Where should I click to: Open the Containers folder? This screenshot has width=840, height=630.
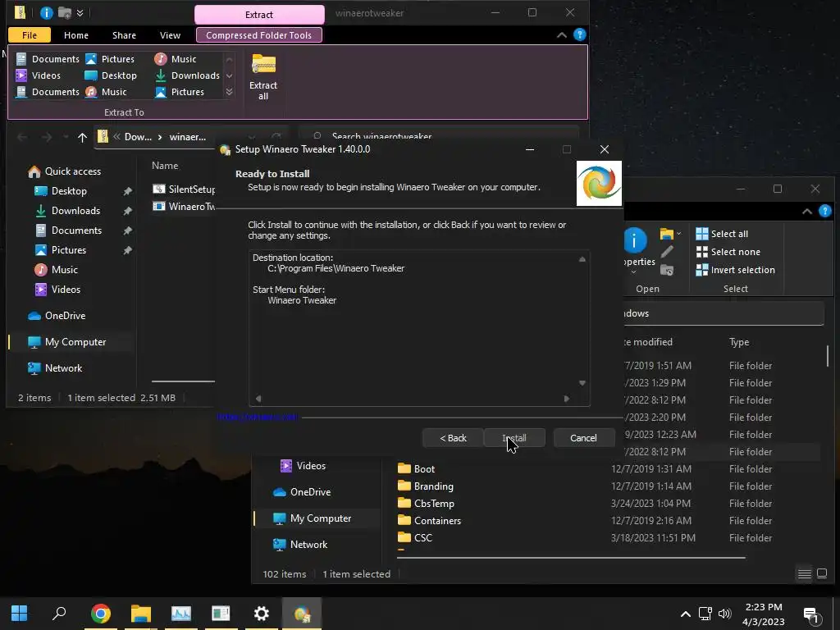pos(429,520)
